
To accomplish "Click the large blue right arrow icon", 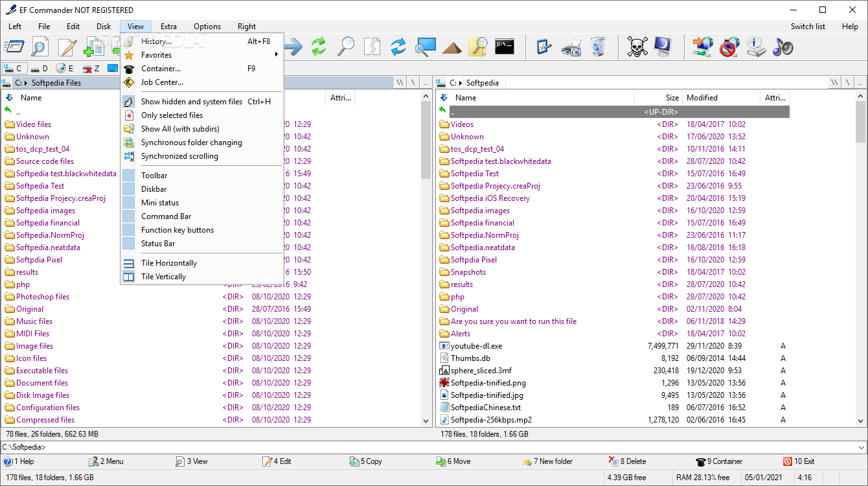I will pyautogui.click(x=293, y=47).
